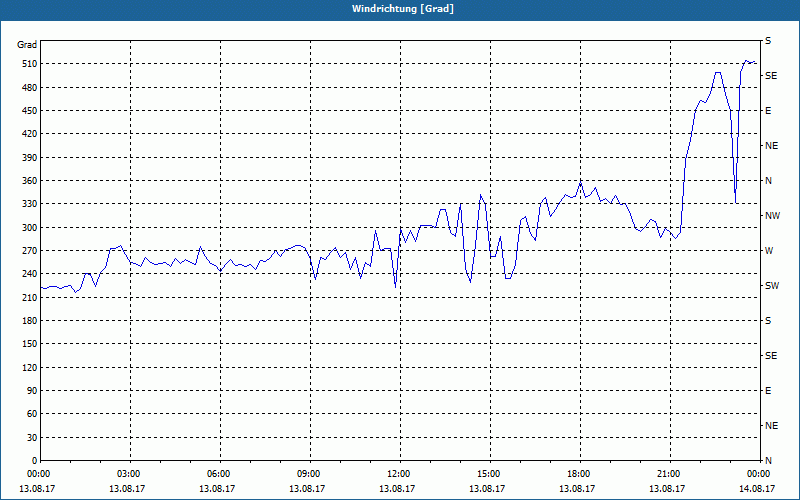Select the SW compass direction label

772,286
